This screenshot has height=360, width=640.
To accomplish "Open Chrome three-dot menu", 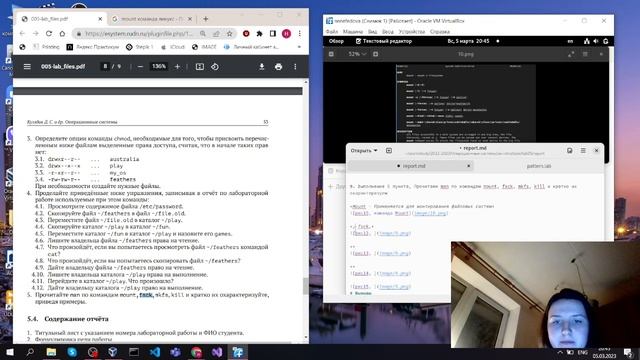I will click(x=300, y=33).
